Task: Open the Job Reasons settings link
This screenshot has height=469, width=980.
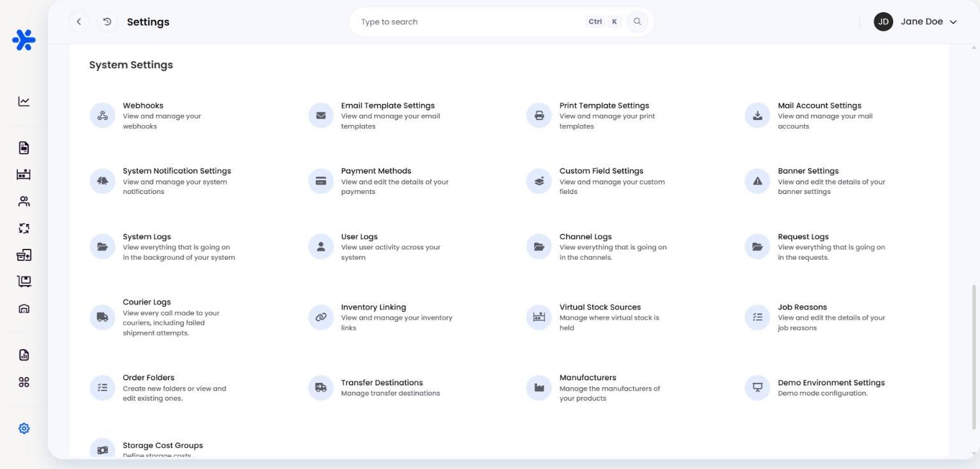Action: tap(802, 307)
